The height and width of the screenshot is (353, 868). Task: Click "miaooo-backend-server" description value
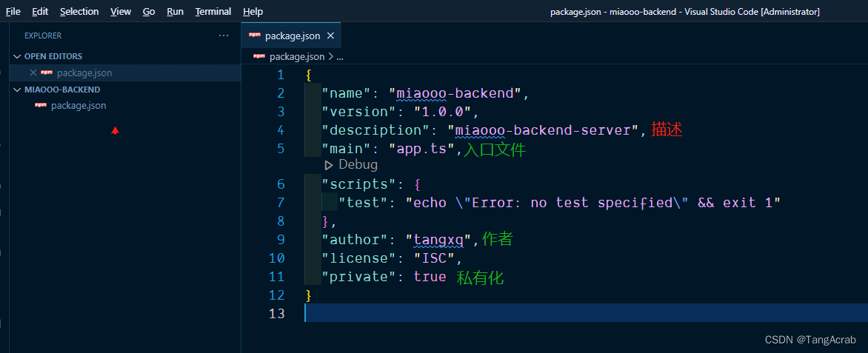click(x=543, y=130)
